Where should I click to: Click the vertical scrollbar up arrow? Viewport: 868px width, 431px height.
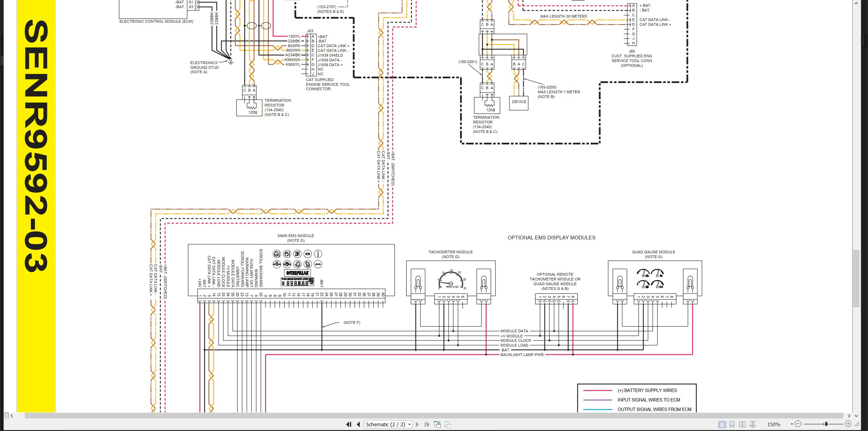click(856, 3)
